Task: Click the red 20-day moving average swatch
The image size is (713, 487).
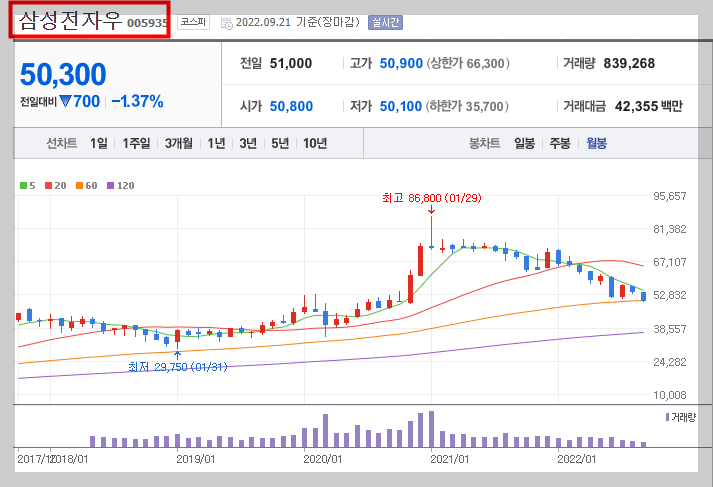Action: (x=49, y=186)
